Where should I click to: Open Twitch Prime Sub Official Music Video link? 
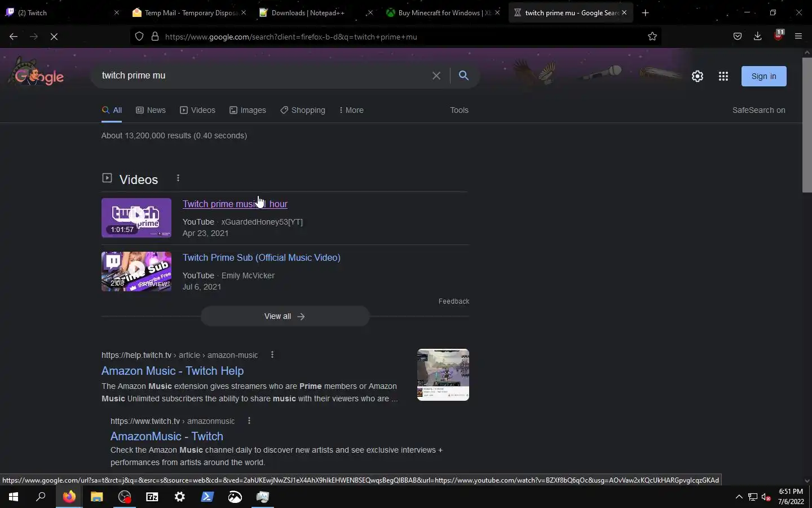tap(262, 257)
